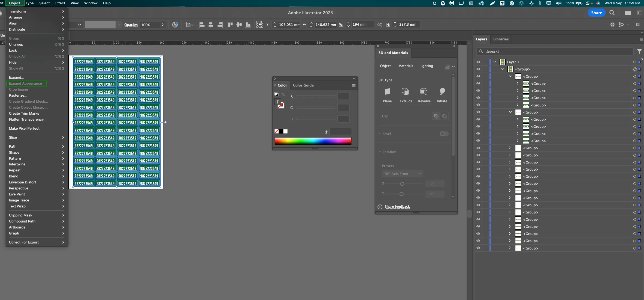Click the color spectrum bar in Color panel

click(x=313, y=141)
